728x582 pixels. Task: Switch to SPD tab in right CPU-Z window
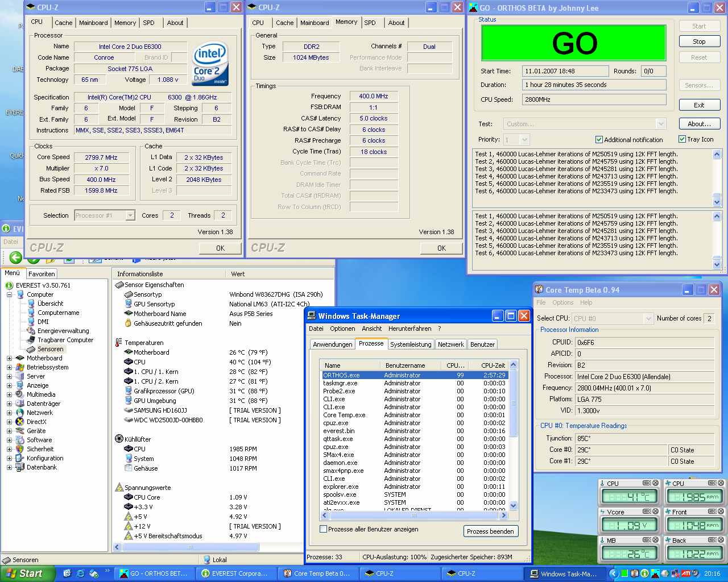pos(370,23)
